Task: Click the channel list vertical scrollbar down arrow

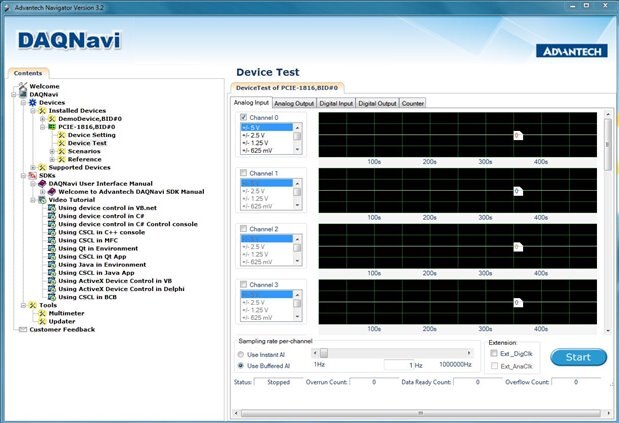Action: (x=608, y=331)
